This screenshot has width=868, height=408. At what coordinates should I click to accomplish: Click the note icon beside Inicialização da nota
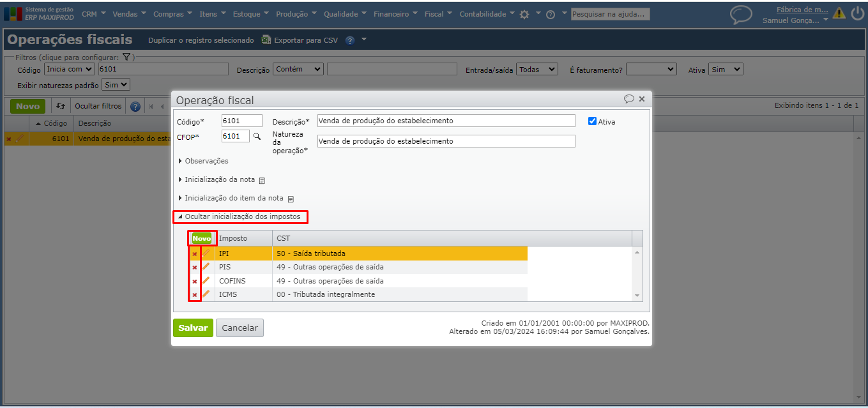pos(262,181)
